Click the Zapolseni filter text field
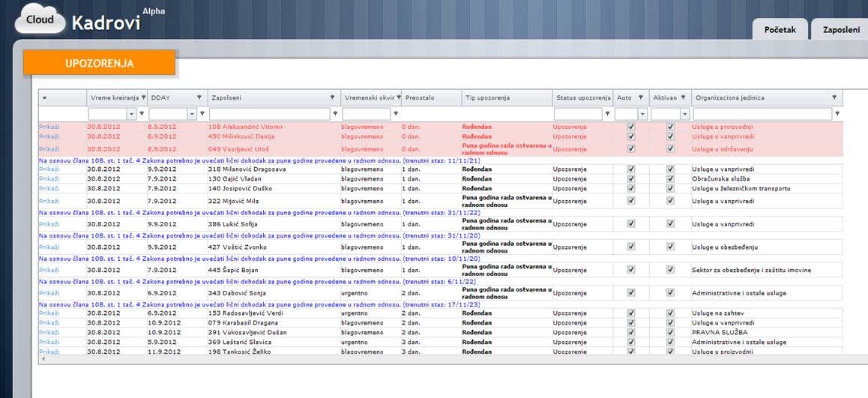 [x=270, y=114]
